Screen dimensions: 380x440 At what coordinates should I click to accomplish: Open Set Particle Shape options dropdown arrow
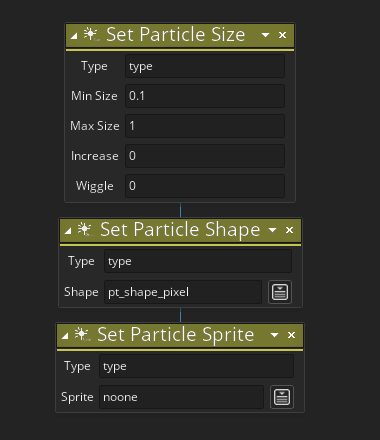click(273, 230)
